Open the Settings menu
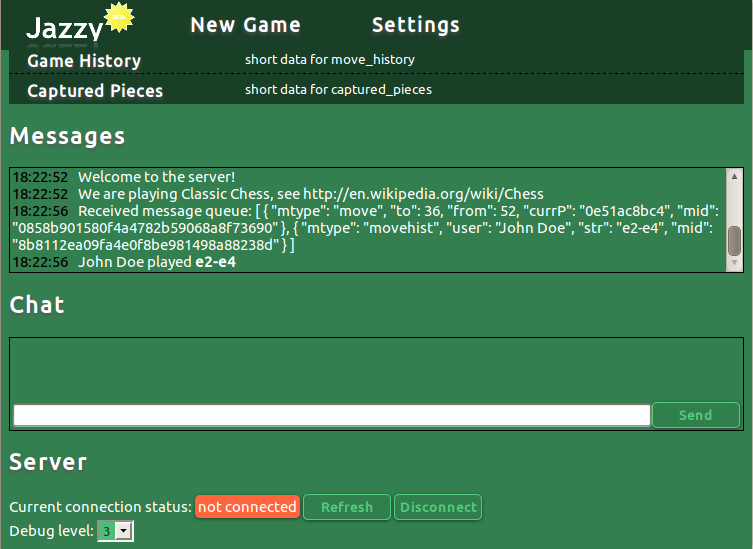The height and width of the screenshot is (549, 753). click(x=415, y=25)
